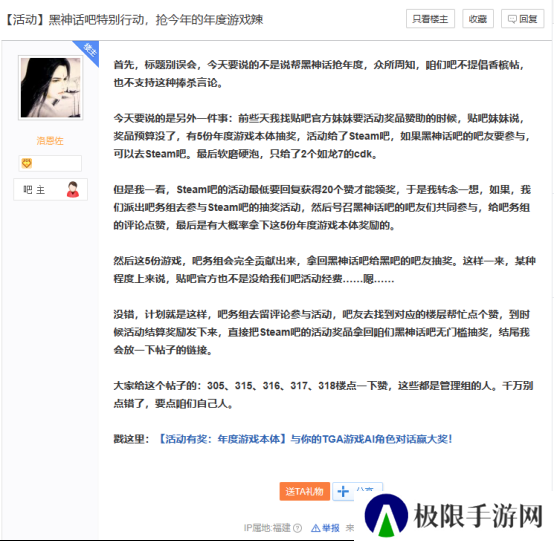The height and width of the screenshot is (541, 554).
Task: Click the gold diamond membership badge icon
Action: coord(27,164)
